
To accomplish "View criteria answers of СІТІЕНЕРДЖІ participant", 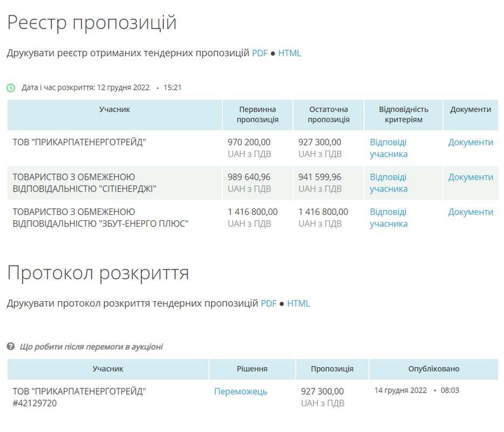I will point(388,183).
